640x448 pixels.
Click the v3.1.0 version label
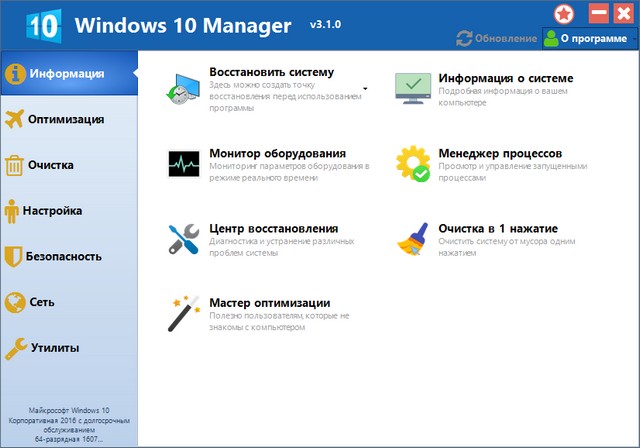[x=325, y=24]
